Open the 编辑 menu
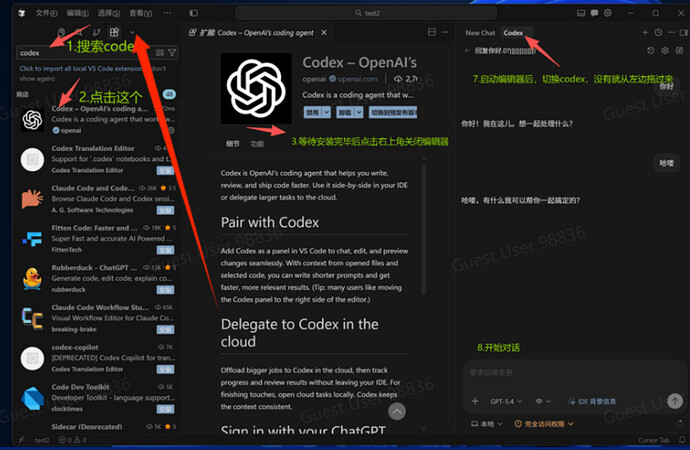Screen dimensions: 690x450 coord(77,13)
